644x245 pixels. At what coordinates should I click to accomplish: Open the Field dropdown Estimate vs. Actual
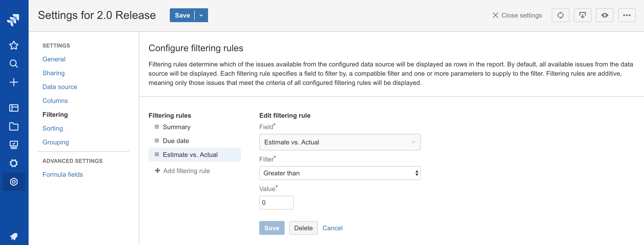[x=340, y=142]
